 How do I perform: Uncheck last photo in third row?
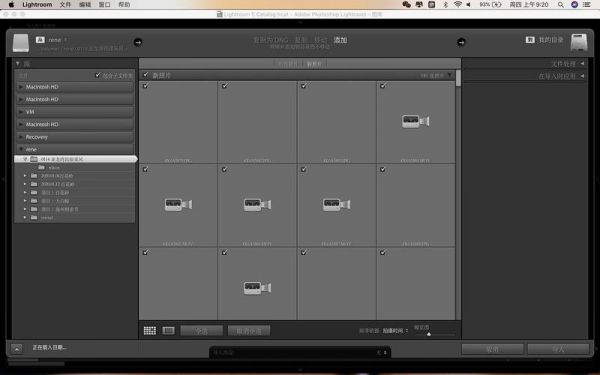point(383,253)
